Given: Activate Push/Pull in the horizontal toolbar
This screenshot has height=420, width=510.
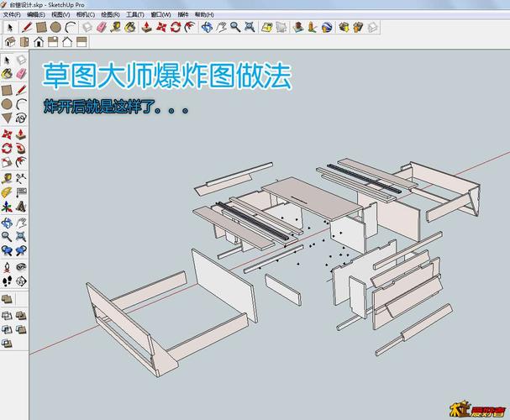Looking at the screenshot, I should coord(147,28).
